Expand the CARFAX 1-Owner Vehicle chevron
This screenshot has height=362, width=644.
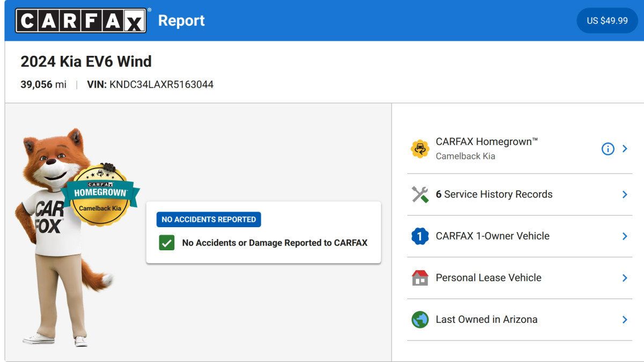625,236
